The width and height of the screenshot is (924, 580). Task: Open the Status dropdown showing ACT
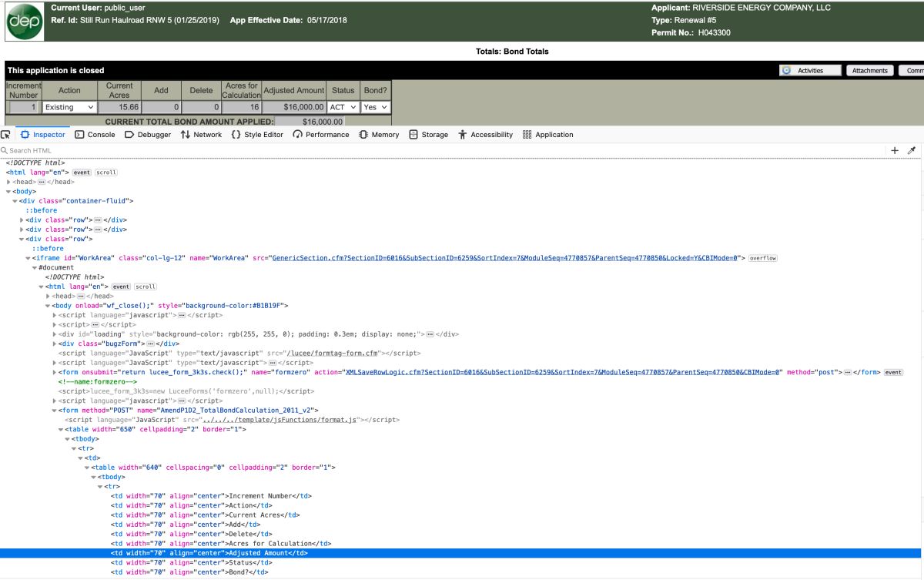click(x=343, y=107)
